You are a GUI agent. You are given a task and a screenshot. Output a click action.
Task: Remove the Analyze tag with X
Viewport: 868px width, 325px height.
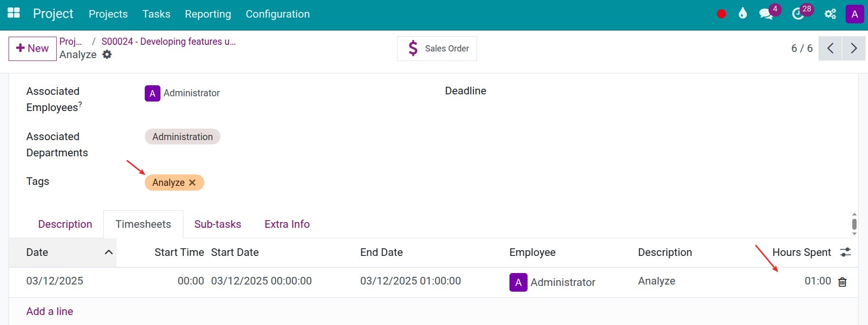click(x=192, y=183)
